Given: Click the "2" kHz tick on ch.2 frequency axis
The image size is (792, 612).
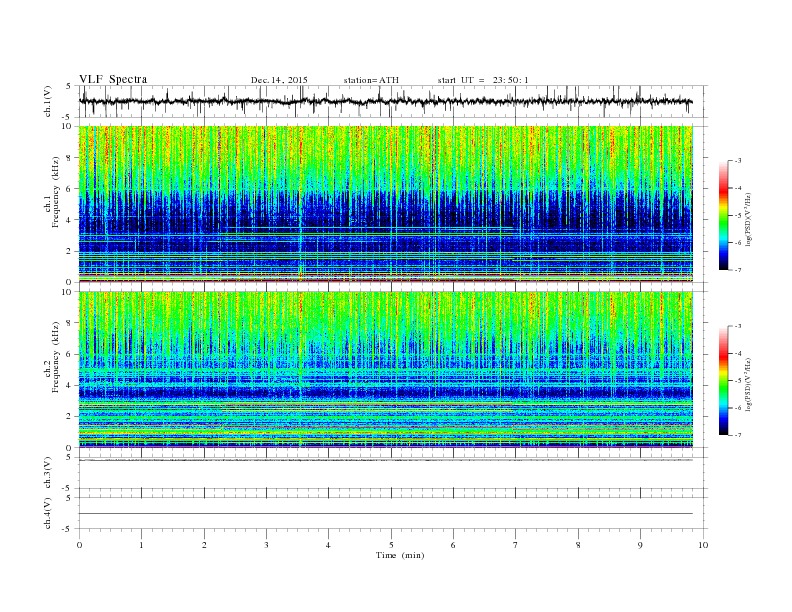Looking at the screenshot, I should (69, 417).
